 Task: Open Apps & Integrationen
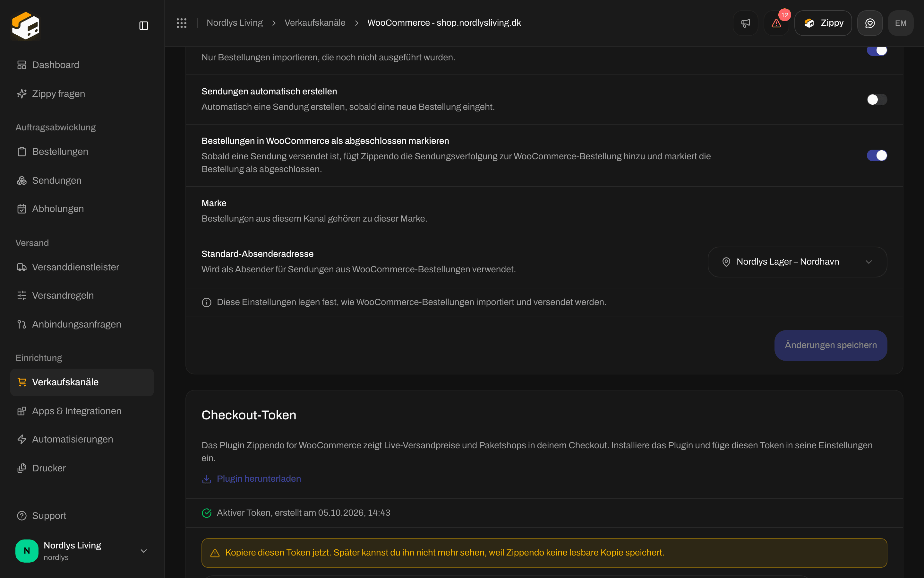(x=82, y=411)
